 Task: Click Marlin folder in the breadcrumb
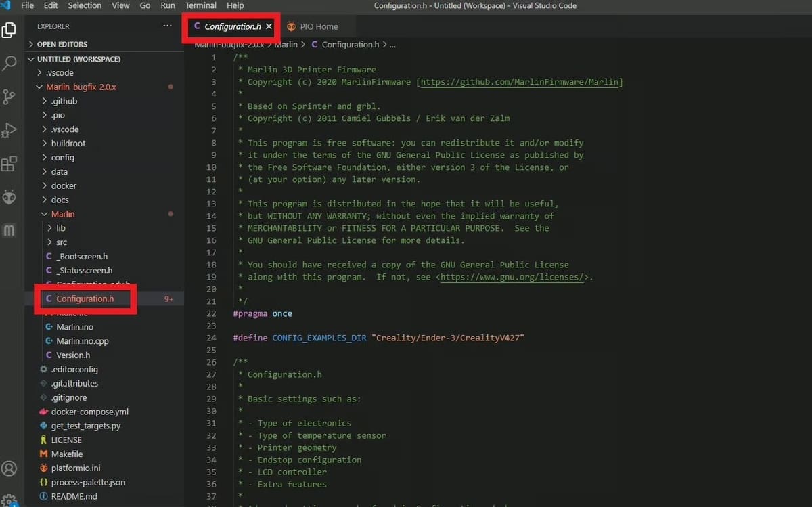(x=286, y=45)
